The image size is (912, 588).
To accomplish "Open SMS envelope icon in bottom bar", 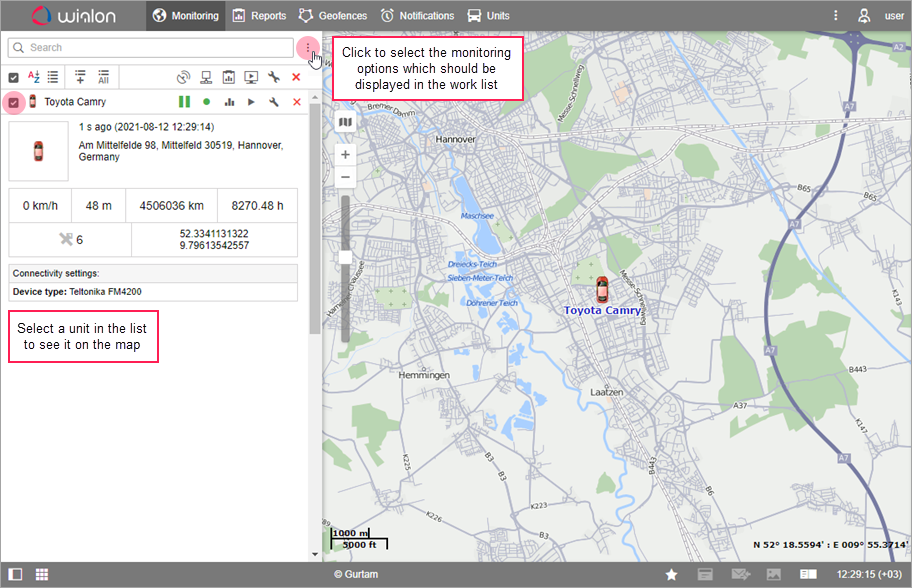I will click(740, 575).
